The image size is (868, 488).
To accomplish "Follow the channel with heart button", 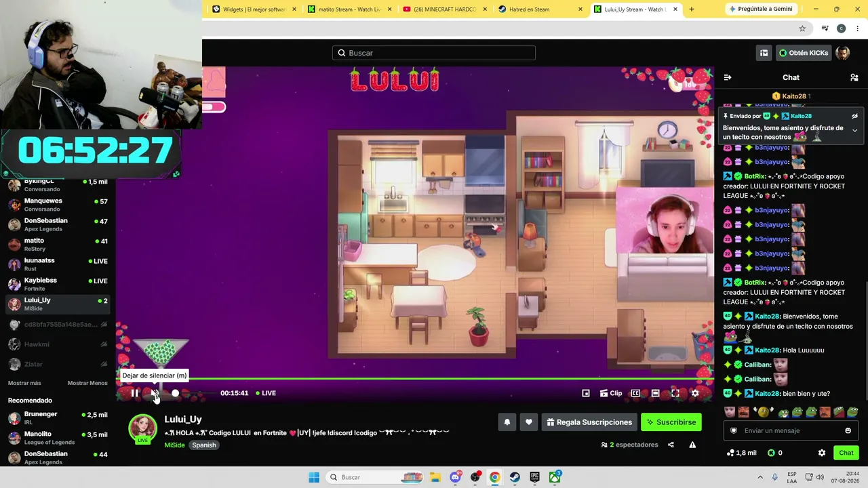I will point(529,422).
